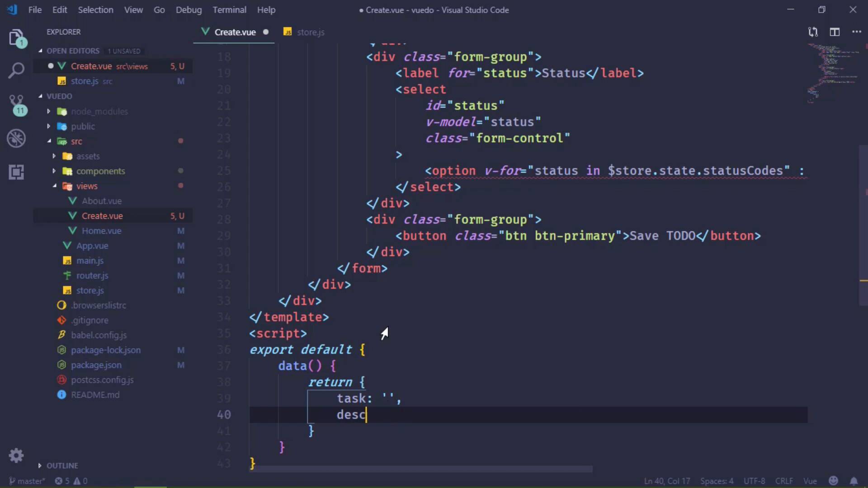The image size is (868, 488).
Task: Open the Debug view (no-bug icon)
Action: click(x=17, y=138)
